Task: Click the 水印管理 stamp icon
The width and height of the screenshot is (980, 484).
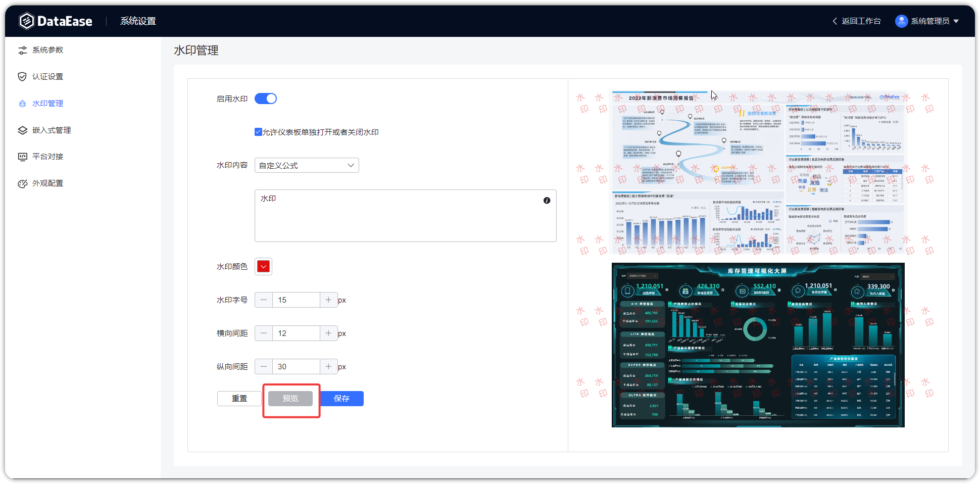Action: [22, 104]
